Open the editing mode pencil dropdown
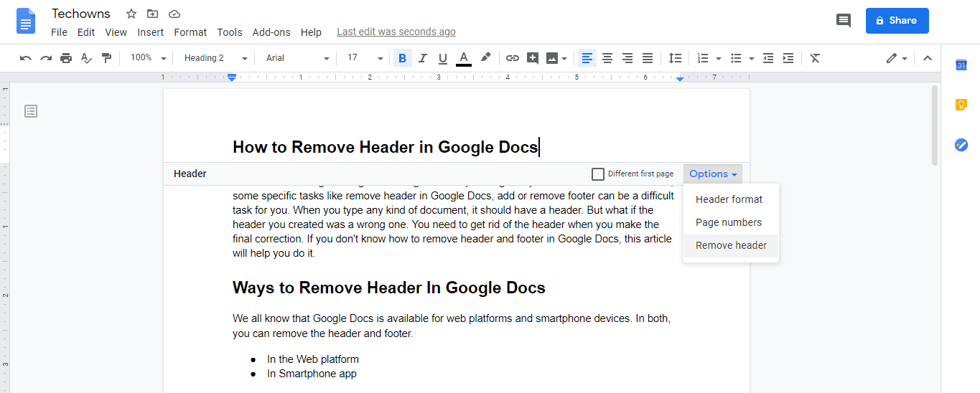 tap(897, 58)
